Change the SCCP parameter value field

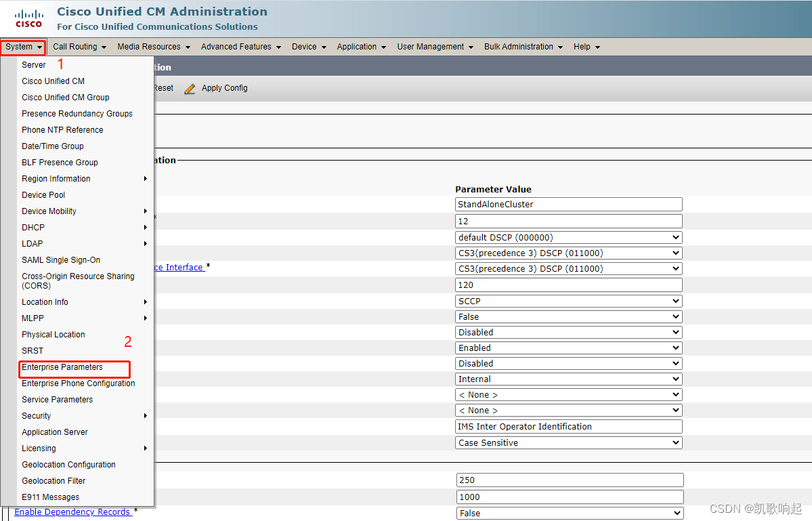[568, 301]
